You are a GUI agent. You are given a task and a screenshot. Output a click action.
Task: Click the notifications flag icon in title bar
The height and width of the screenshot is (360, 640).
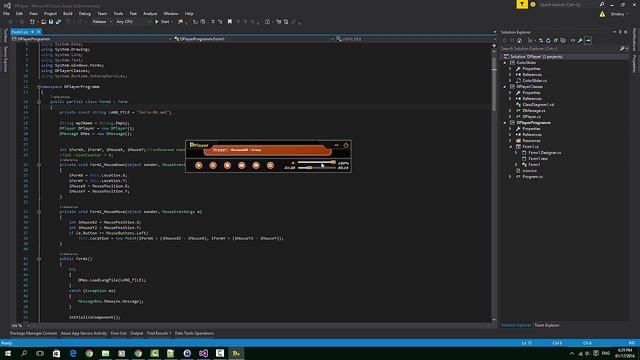pyautogui.click(x=522, y=4)
